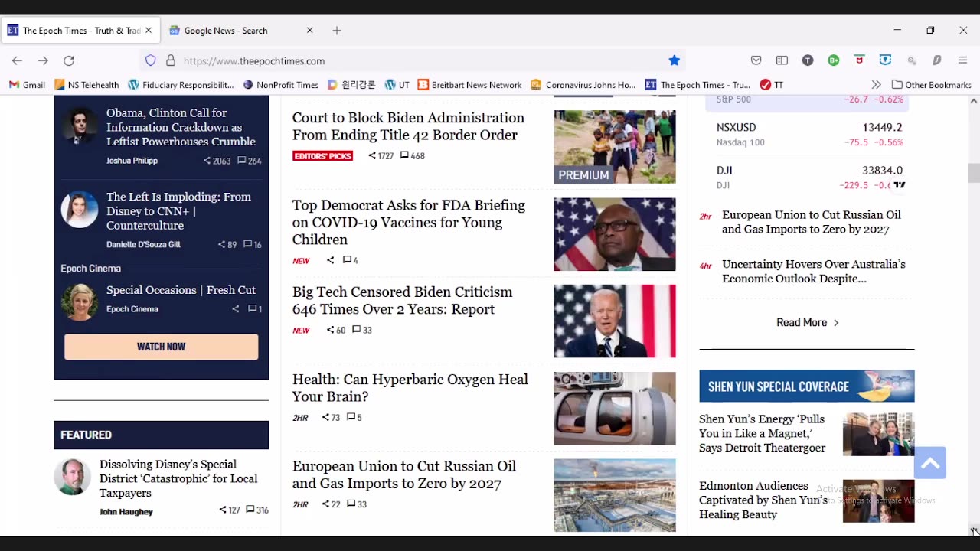Switch to the Google News - Search tab

click(x=241, y=31)
